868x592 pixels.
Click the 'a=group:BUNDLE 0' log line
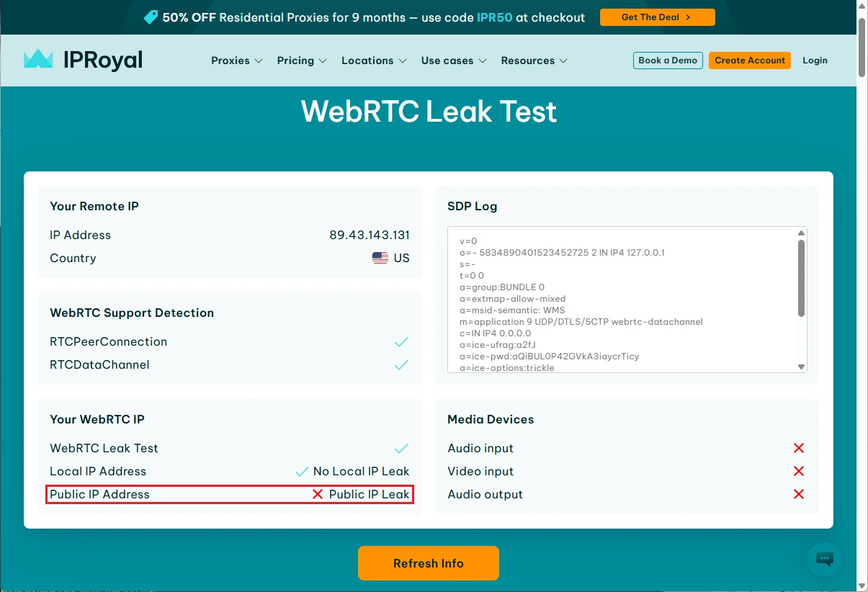502,287
